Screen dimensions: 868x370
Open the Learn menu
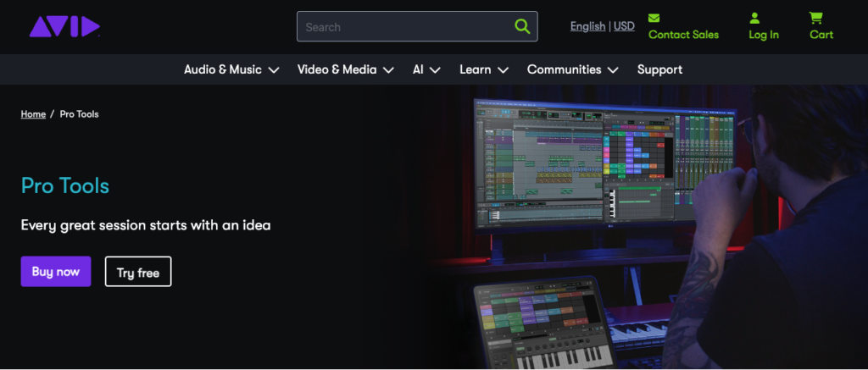[475, 69]
